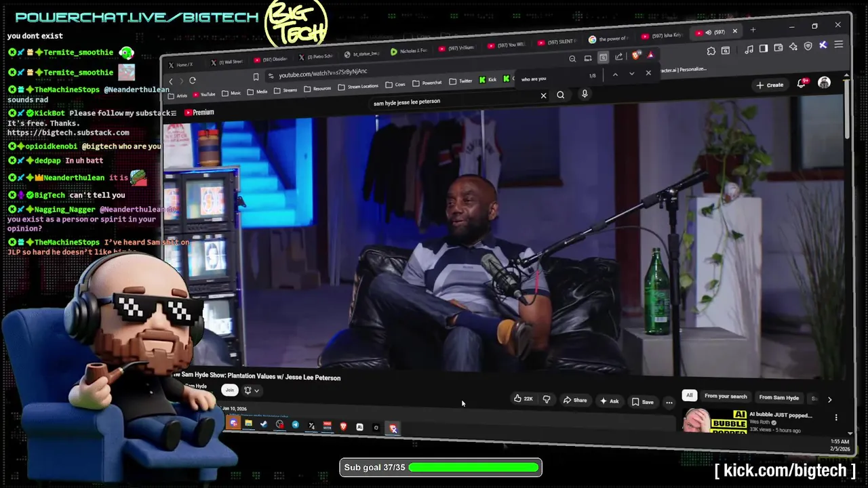868x488 pixels.
Task: Share the video via Share button
Action: point(575,400)
